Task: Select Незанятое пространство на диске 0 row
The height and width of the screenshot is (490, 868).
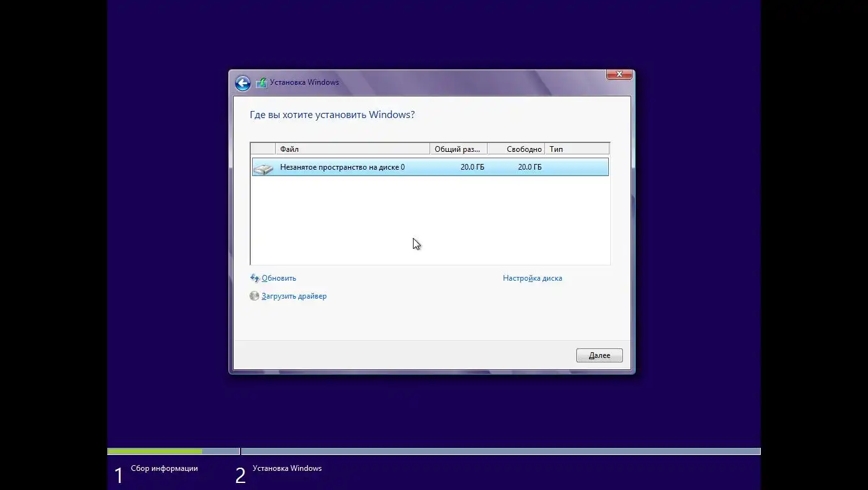Action: (430, 167)
